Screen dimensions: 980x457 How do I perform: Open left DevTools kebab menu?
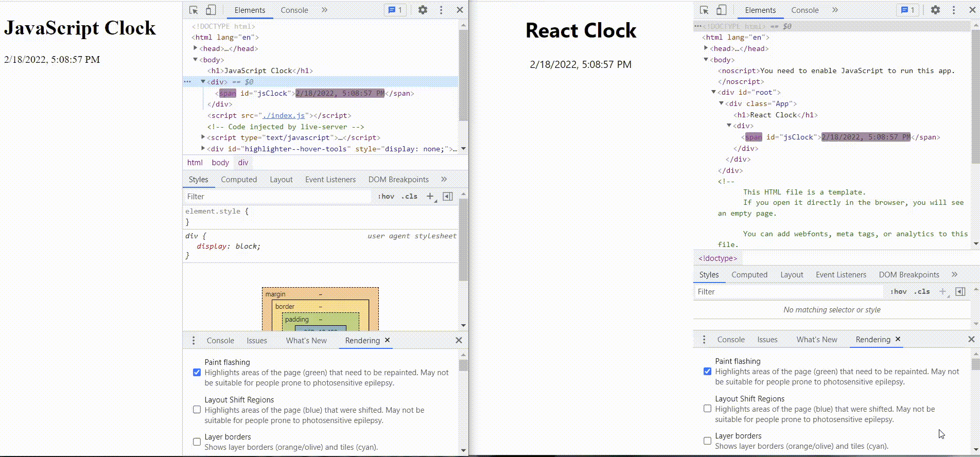pyautogui.click(x=441, y=10)
